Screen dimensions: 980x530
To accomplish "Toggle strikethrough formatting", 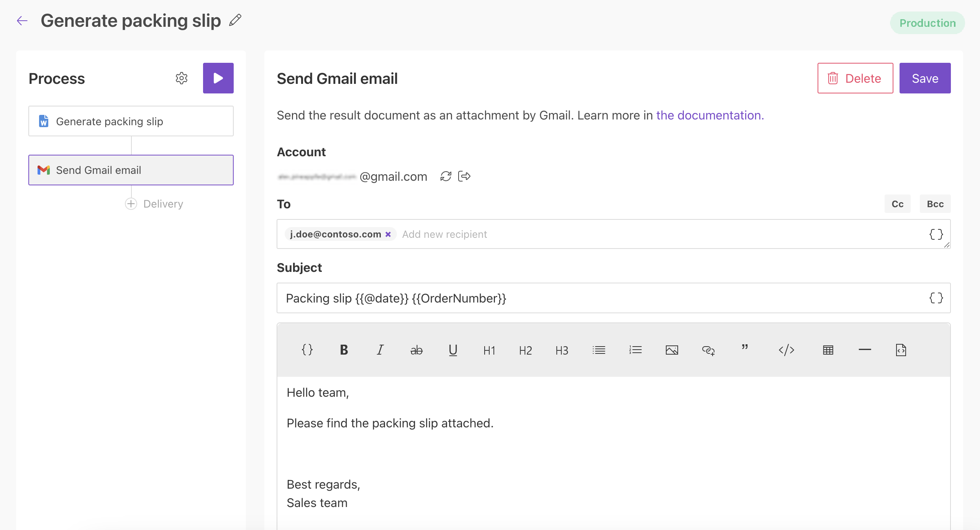I will point(416,350).
